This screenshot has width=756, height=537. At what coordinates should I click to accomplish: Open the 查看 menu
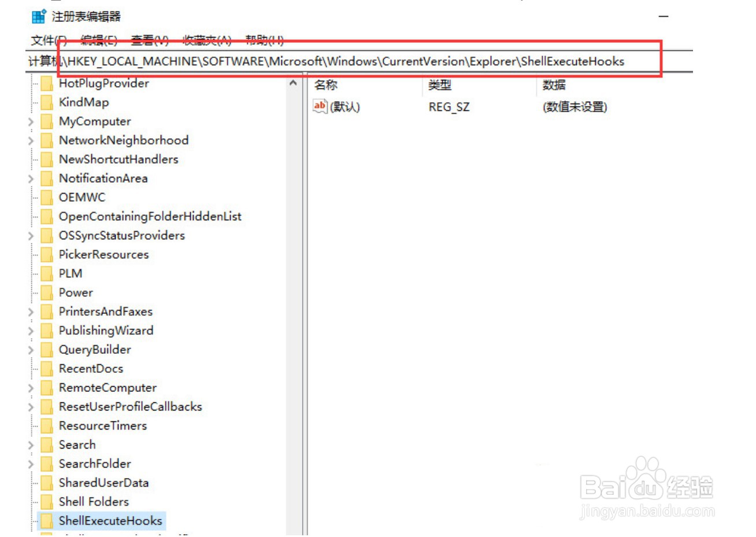[150, 39]
